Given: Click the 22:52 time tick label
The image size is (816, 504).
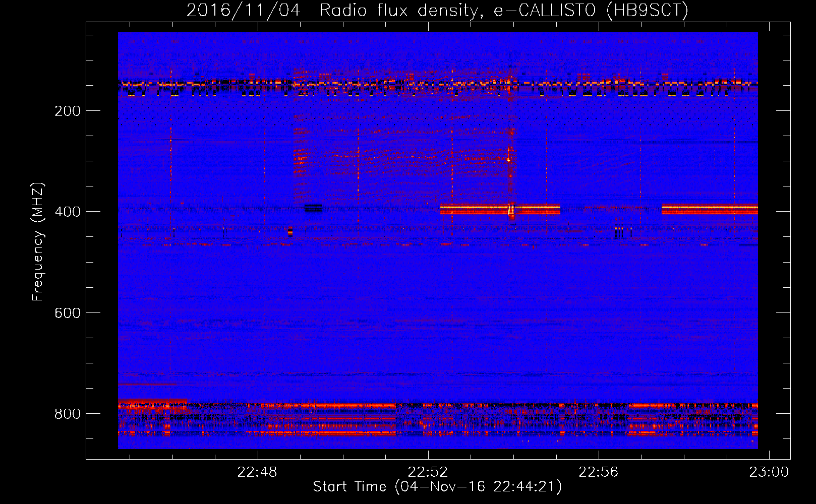Looking at the screenshot, I should point(428,472).
